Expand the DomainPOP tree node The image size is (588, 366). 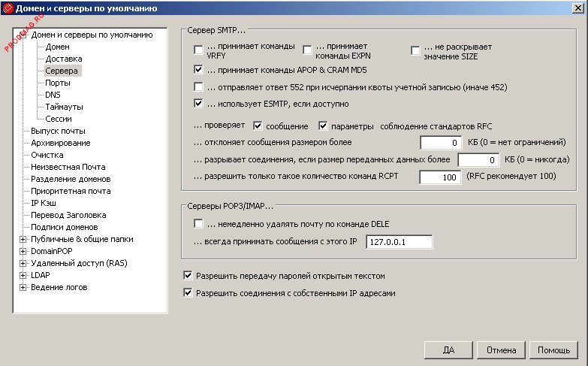coord(23,251)
